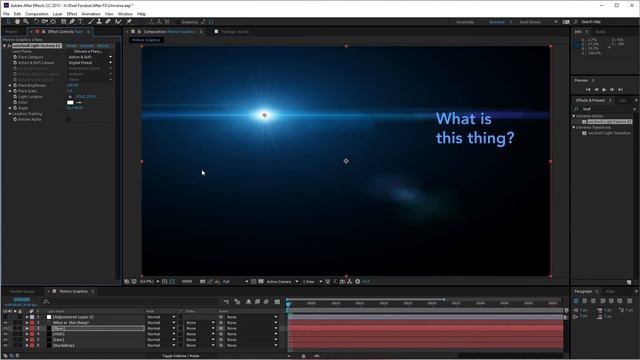The height and width of the screenshot is (360, 640).
Task: Click Reset for Light Factory EZ effect
Action: tap(71, 46)
